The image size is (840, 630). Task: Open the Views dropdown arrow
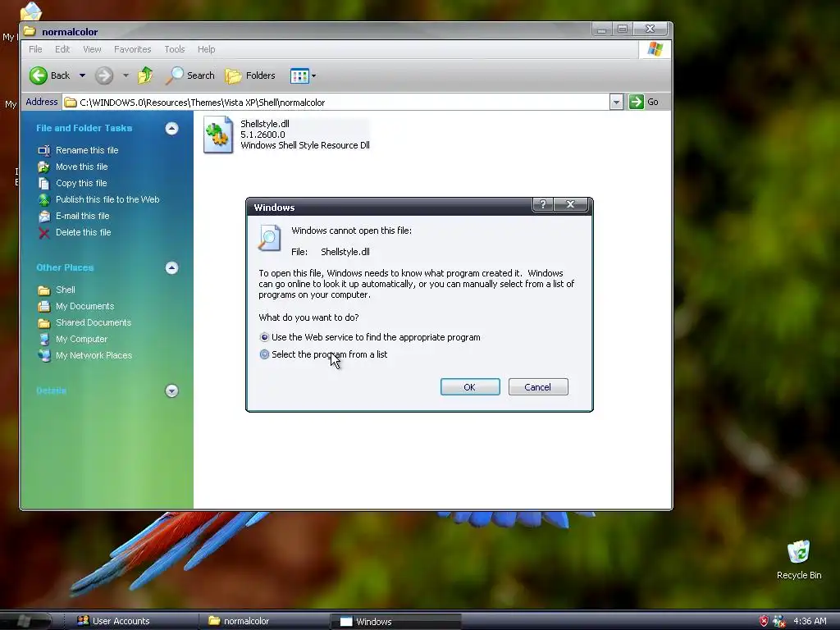click(314, 76)
